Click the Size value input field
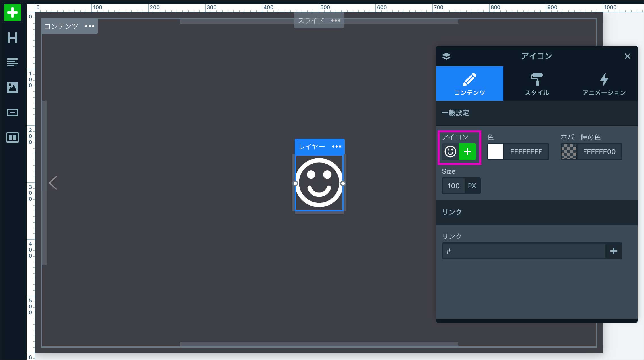Image resolution: width=644 pixels, height=360 pixels. point(453,186)
